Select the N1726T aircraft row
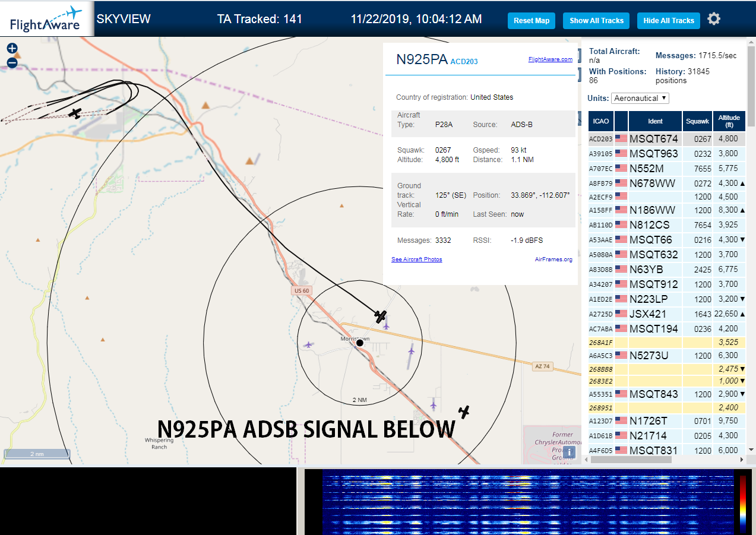Viewport: 756px width, 535px height. [x=667, y=421]
